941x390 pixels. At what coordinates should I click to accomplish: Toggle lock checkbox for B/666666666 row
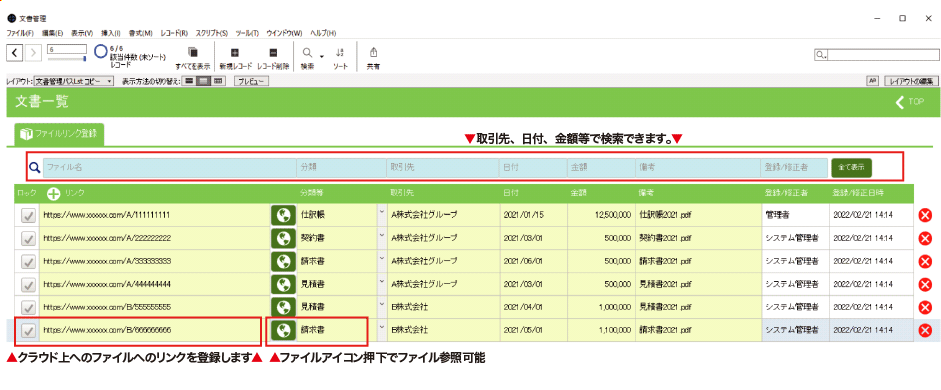point(28,330)
